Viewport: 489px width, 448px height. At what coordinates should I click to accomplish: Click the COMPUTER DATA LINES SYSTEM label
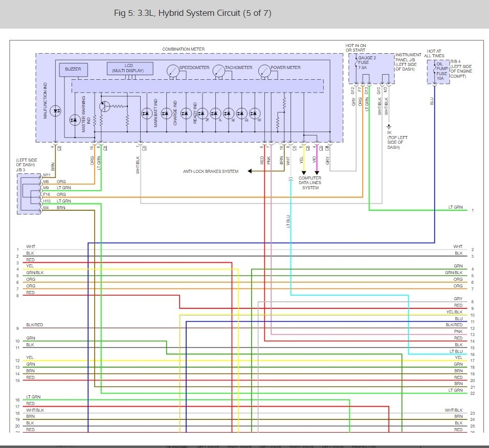310,183
